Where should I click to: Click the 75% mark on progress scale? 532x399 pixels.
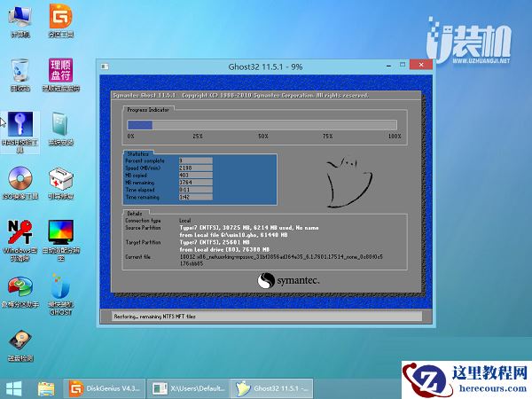click(x=327, y=136)
